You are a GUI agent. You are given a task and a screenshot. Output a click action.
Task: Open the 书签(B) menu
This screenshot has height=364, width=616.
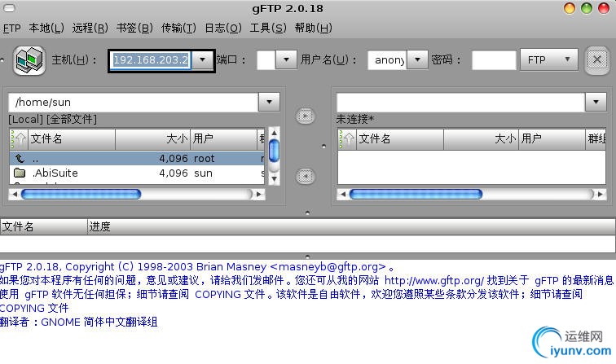(134, 28)
